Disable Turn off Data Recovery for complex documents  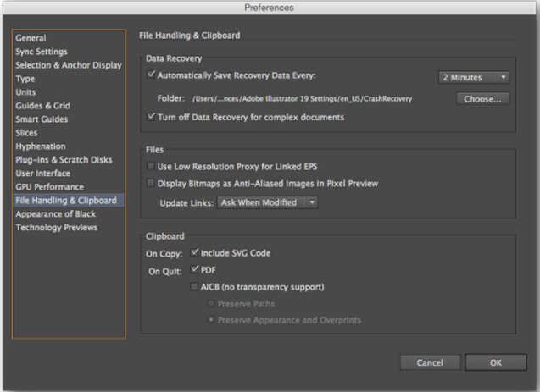coord(152,117)
